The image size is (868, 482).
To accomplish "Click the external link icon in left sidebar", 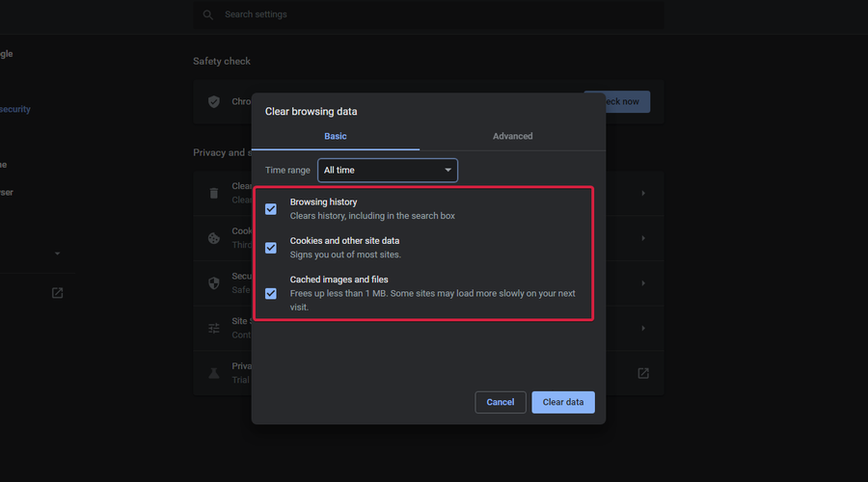I will coord(58,293).
